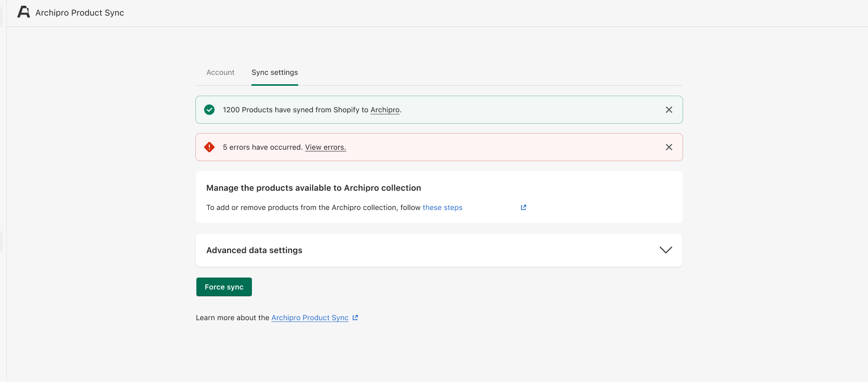Open the Archipro Product Sync help link
Viewport: 868px width, 382px height.
[x=310, y=318]
